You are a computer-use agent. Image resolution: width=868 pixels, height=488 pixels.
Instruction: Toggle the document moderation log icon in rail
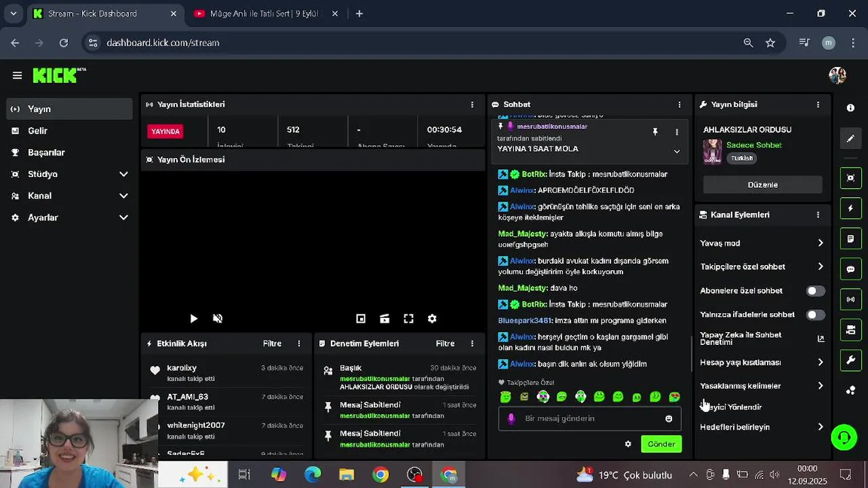pos(850,239)
